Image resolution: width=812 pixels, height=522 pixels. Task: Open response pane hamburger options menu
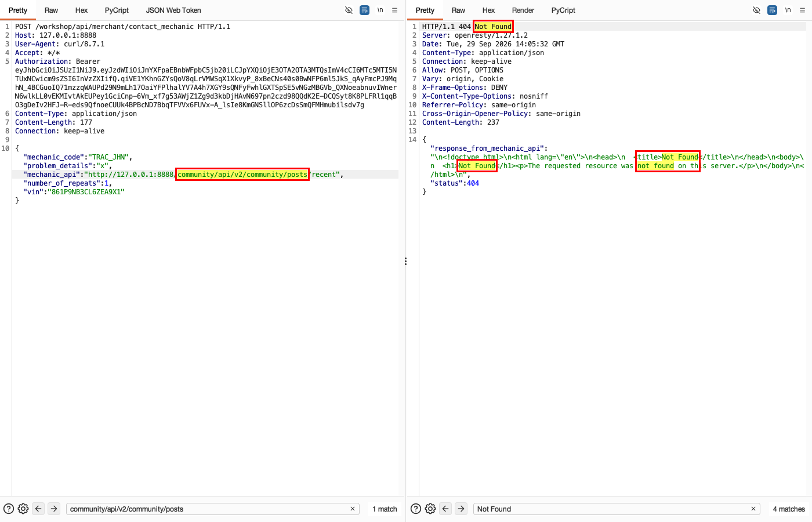(803, 10)
